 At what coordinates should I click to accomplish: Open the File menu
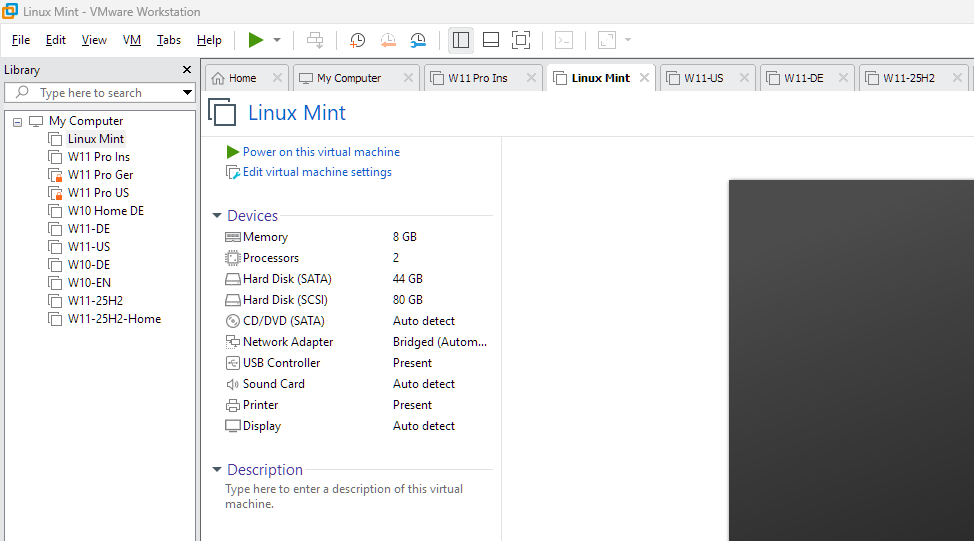coord(20,40)
